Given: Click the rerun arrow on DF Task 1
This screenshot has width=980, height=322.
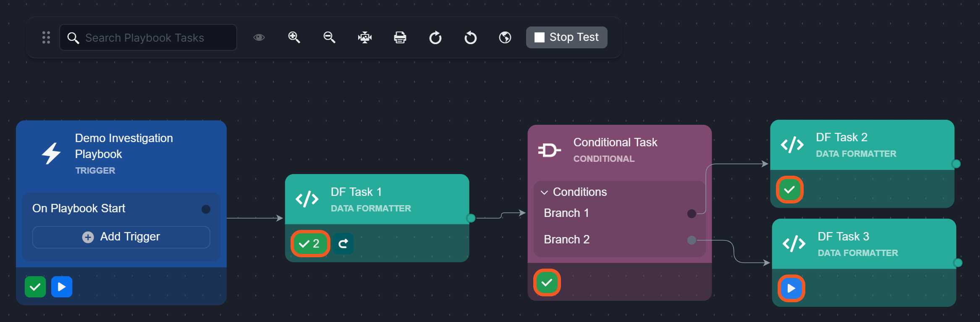Looking at the screenshot, I should 343,244.
